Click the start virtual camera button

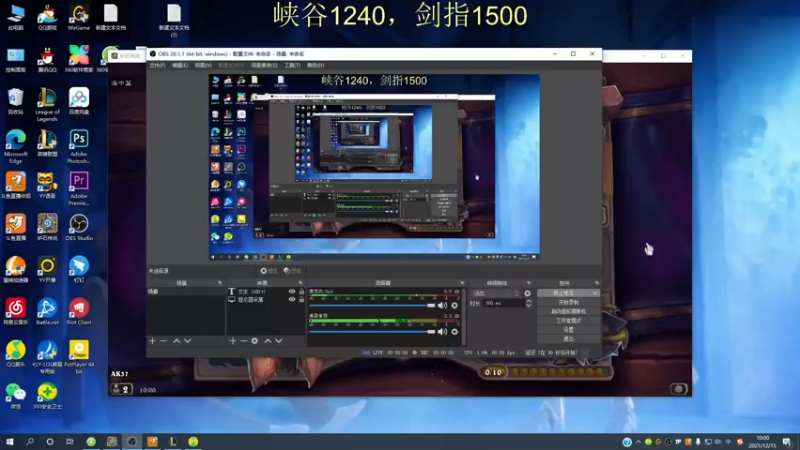pyautogui.click(x=568, y=311)
